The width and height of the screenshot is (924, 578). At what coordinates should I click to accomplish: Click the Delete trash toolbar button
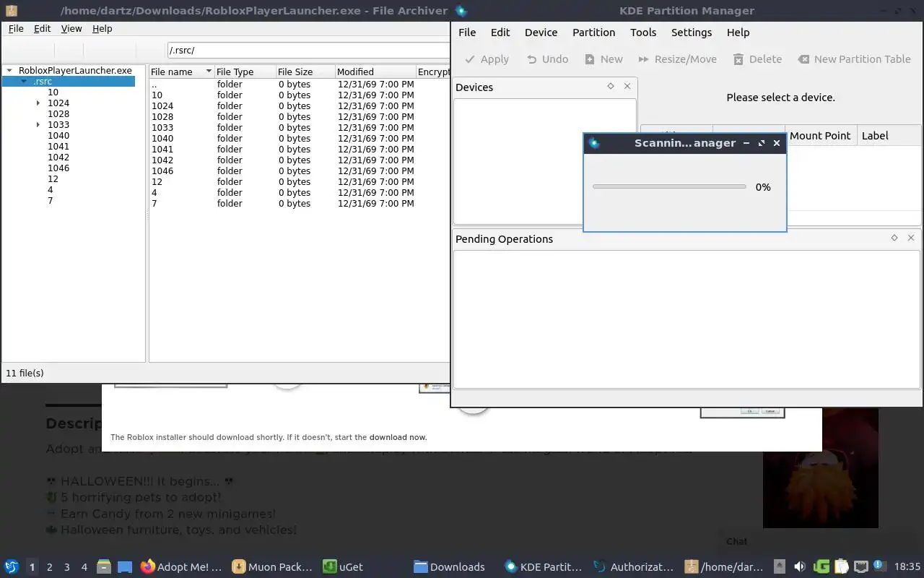pos(757,59)
